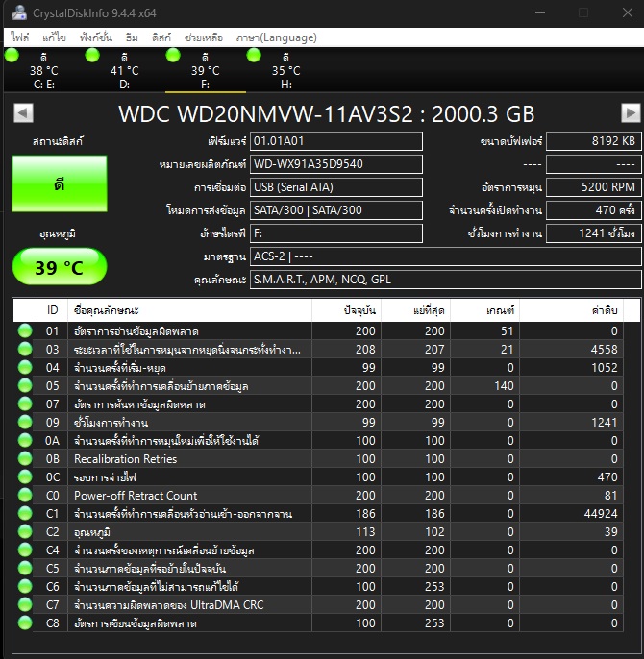Open the ธีม (Theme) menu
Image resolution: width=644 pixels, height=659 pixels.
pyautogui.click(x=132, y=37)
